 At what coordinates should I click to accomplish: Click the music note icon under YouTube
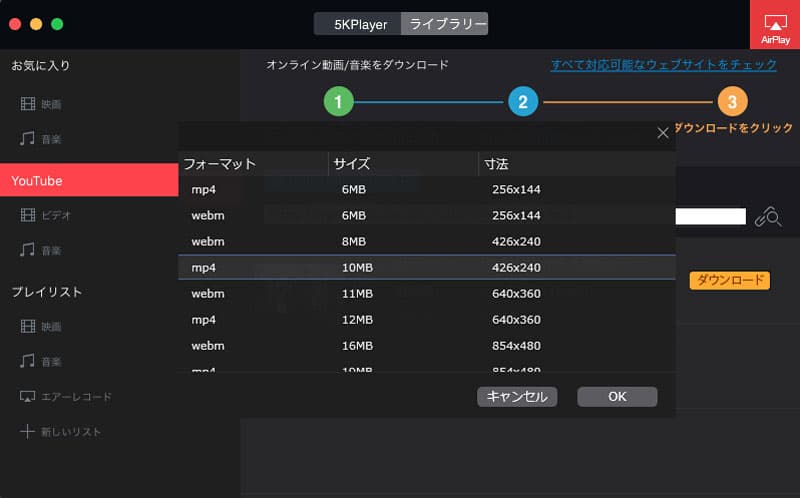point(27,250)
